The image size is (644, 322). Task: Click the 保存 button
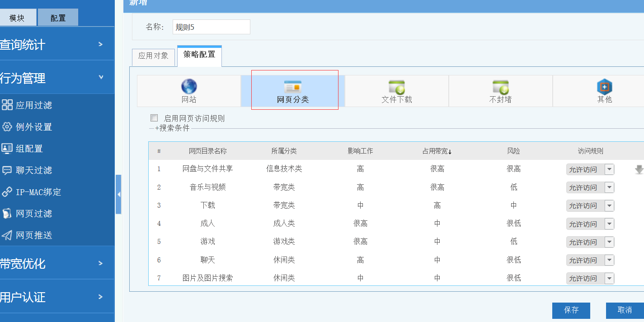pyautogui.click(x=571, y=310)
